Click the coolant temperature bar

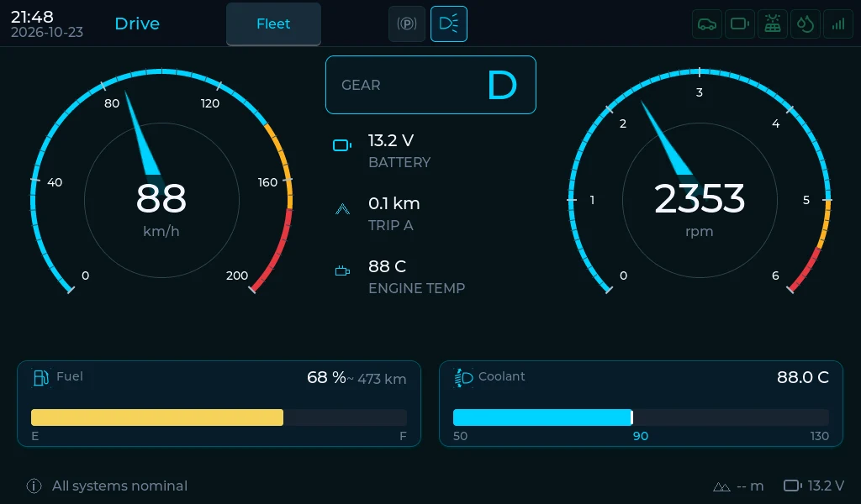[x=641, y=417]
